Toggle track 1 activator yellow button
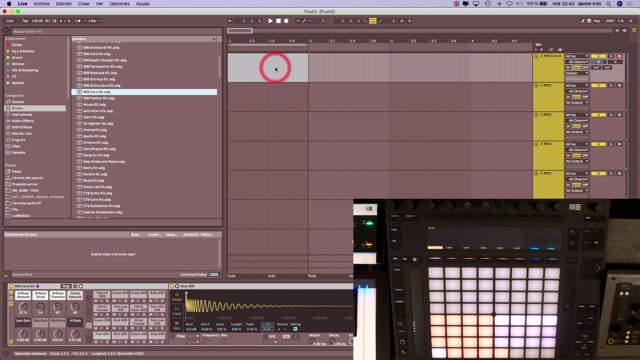640x360 pixels. [598, 56]
